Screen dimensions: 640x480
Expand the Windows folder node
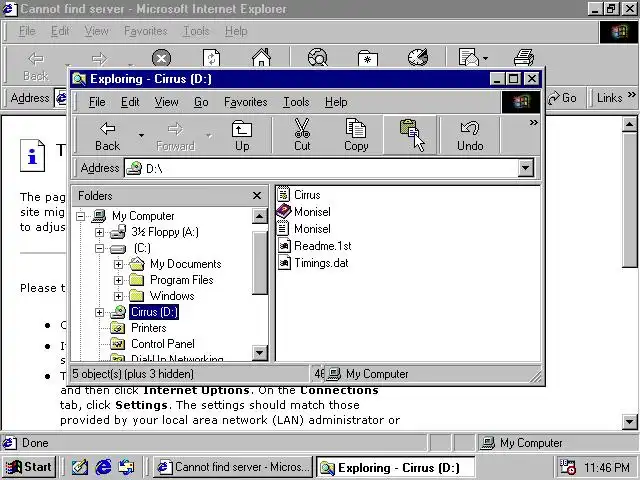pyautogui.click(x=118, y=296)
